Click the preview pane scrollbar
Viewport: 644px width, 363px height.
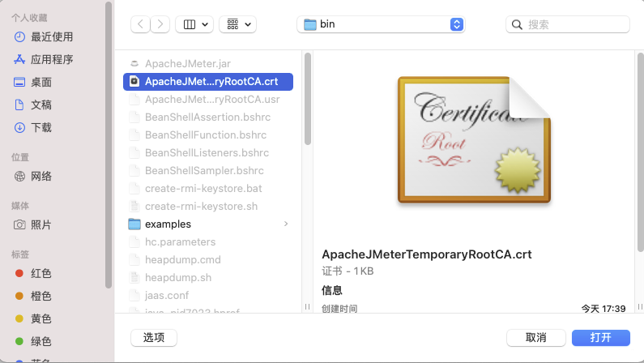point(641,152)
